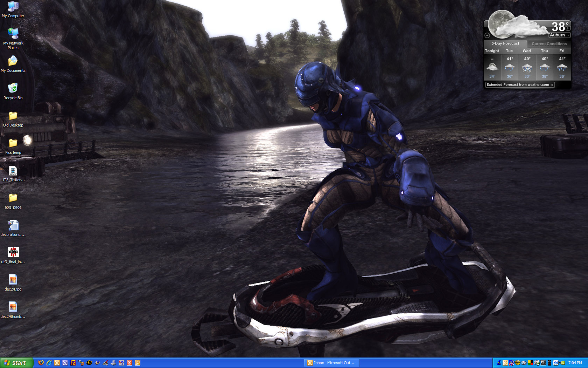Launch Firefox from Quick Launch
The height and width of the screenshot is (368, 588).
[41, 363]
